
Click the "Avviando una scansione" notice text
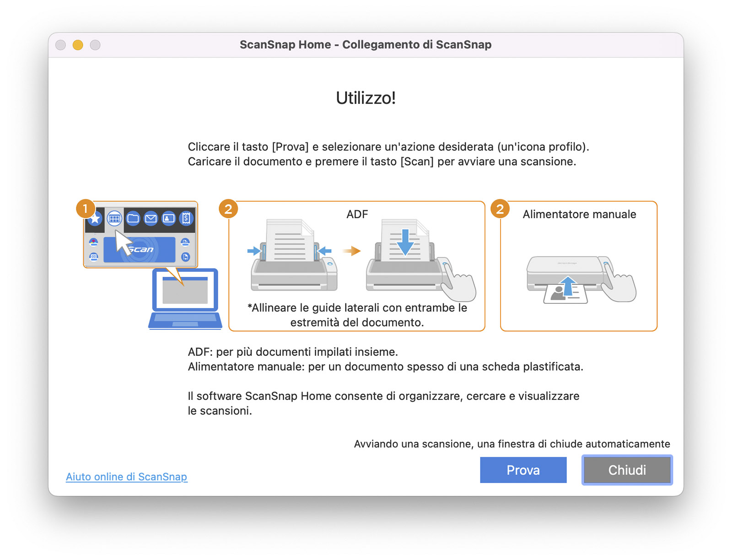click(x=512, y=444)
